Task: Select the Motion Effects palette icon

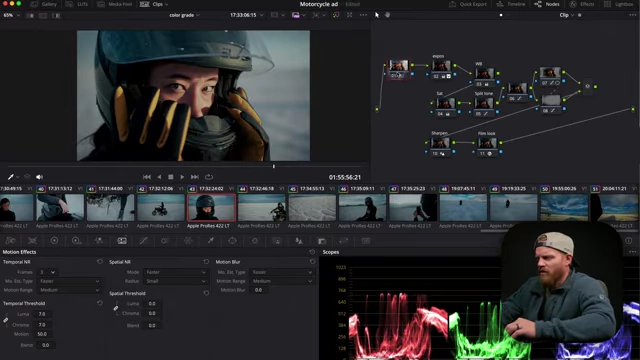Action: (122, 241)
